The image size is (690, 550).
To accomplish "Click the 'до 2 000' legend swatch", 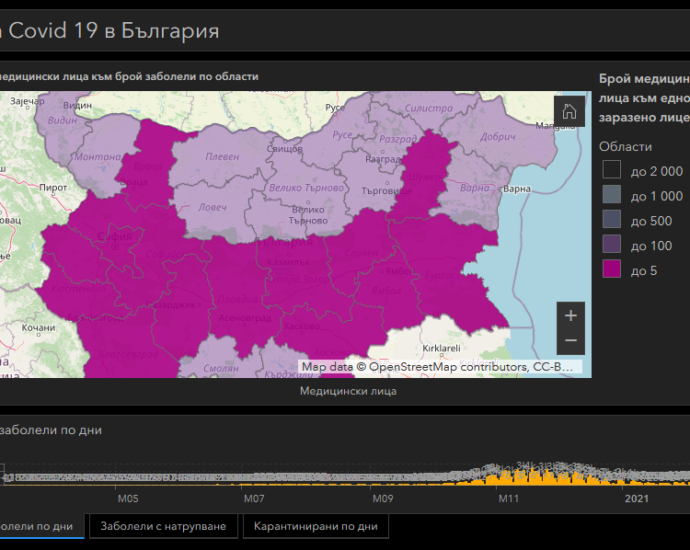I will coord(612,169).
